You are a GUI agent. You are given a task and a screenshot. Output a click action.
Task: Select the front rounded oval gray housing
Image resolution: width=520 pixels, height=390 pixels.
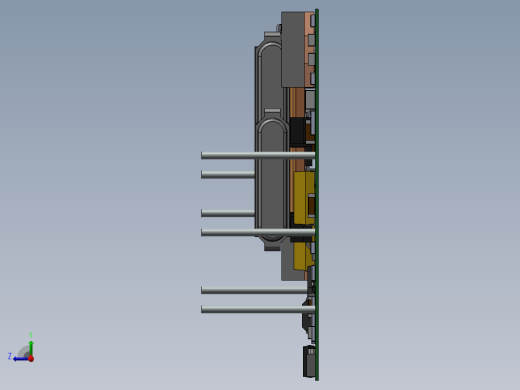pyautogui.click(x=272, y=180)
